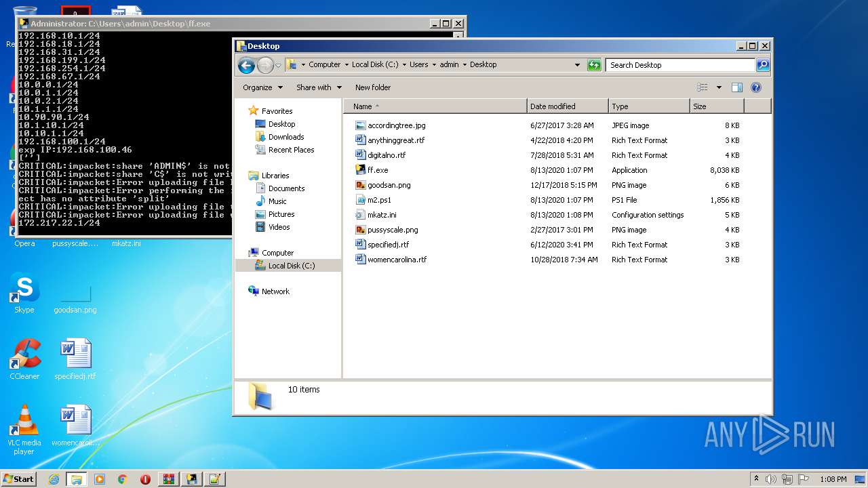Open Skype desktop shortcut
Image resolution: width=868 pixels, height=488 pixels.
(24, 293)
